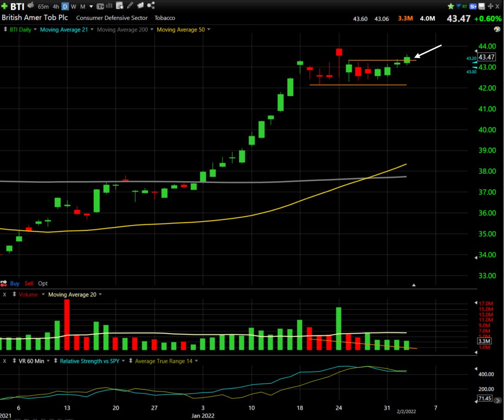504x420 pixels.
Task: Click the Moving Average 50 label
Action: [x=181, y=30]
